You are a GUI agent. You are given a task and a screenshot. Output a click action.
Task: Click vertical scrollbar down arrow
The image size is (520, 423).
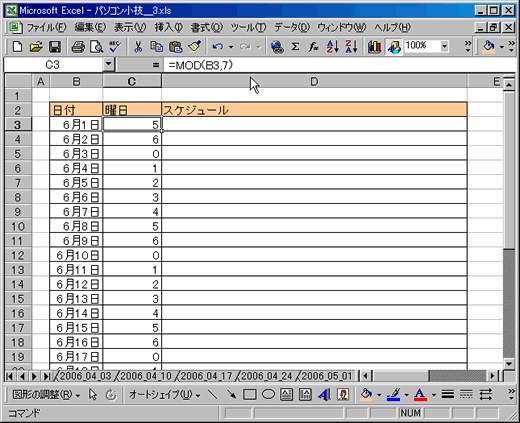click(509, 363)
